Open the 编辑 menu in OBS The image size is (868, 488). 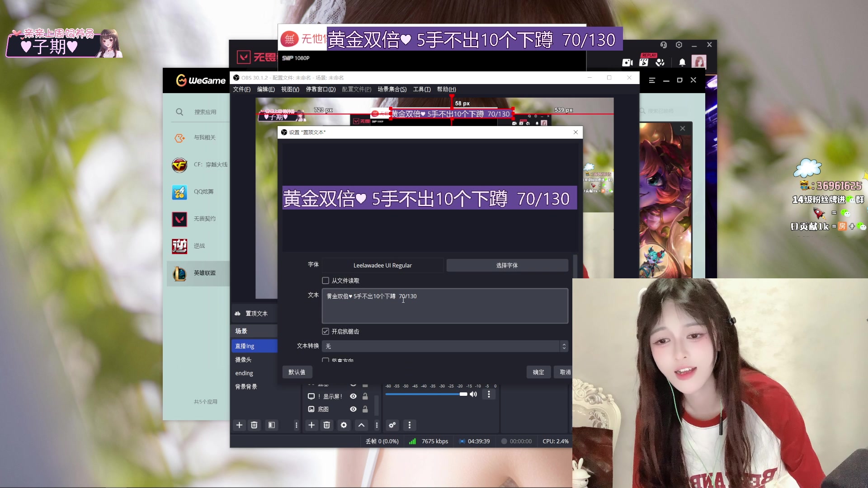pyautogui.click(x=266, y=89)
